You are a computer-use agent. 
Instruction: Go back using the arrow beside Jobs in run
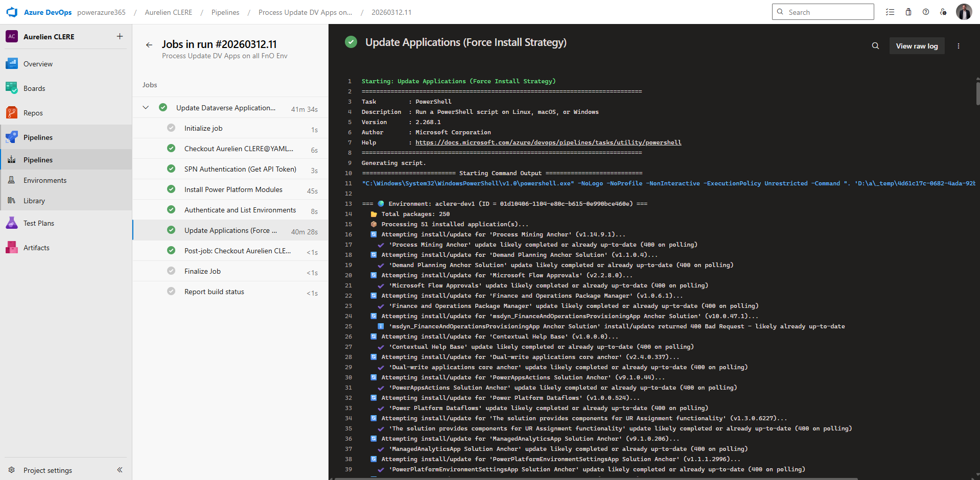coord(149,45)
